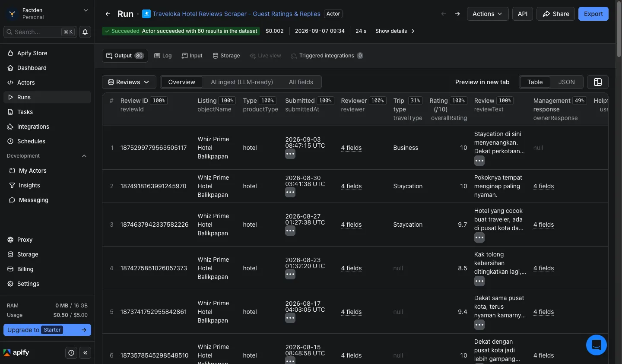Screen dimensions: 622x364
Task: Expand submitted date for 2026-09-03 row
Action: (290, 154)
